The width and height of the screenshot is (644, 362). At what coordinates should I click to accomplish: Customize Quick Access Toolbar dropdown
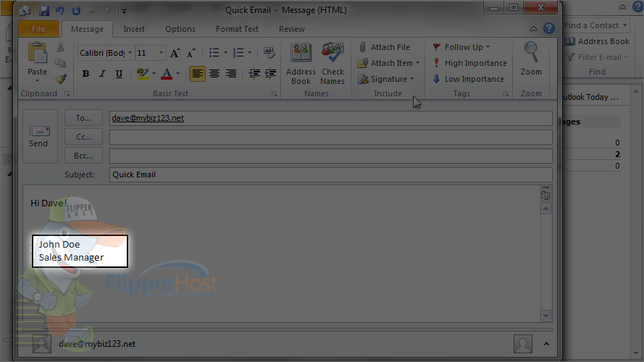click(124, 11)
